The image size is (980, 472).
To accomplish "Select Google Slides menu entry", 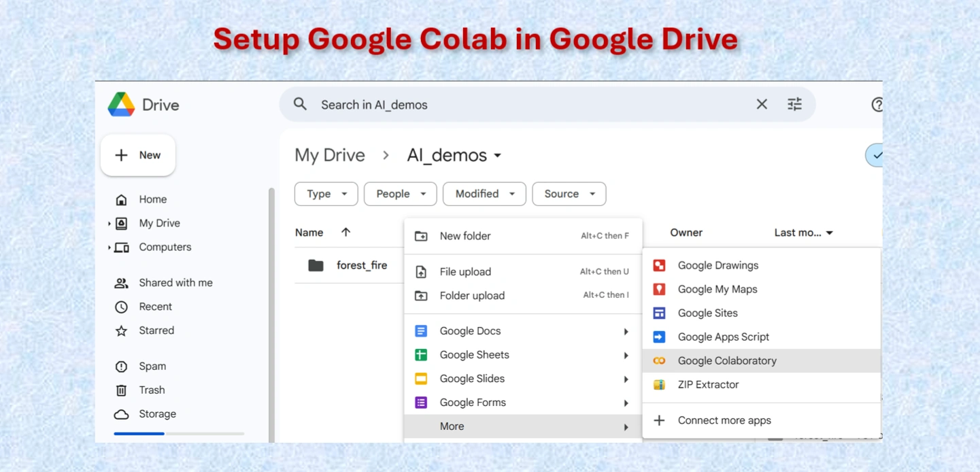I will pyautogui.click(x=523, y=379).
